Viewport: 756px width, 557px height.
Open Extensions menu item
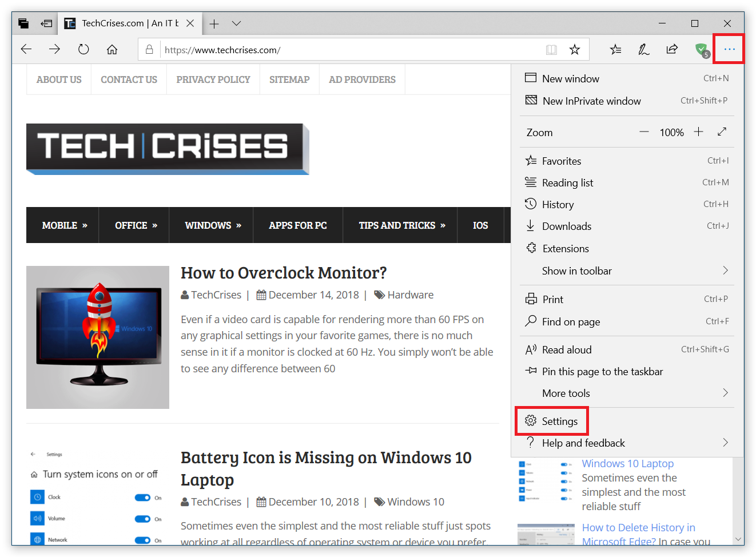click(627, 248)
